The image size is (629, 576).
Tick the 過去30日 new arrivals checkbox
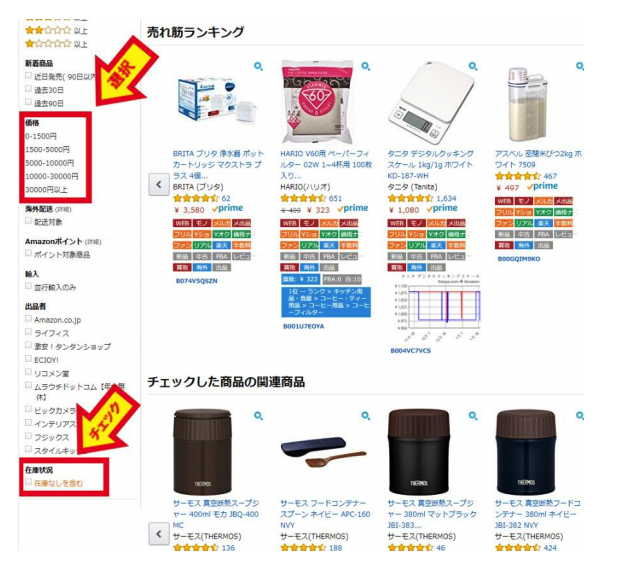pyautogui.click(x=28, y=89)
